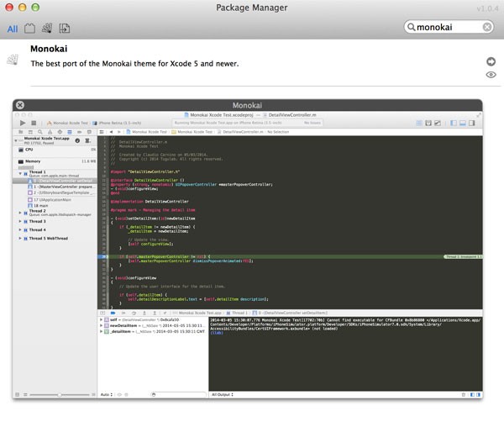The height and width of the screenshot is (432, 504).
Task: Expand self variable in debug area
Action: [102, 320]
